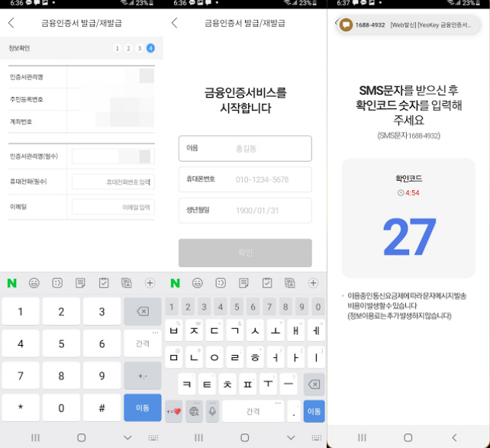This screenshot has height=448, width=490.
Task: Tap ㅂ key on Korean keyboard
Action: point(174,330)
